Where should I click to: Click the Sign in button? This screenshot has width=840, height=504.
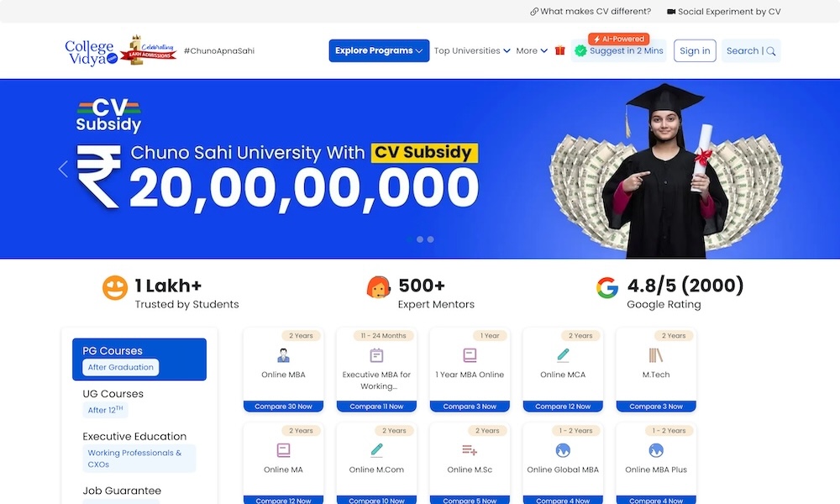click(695, 50)
